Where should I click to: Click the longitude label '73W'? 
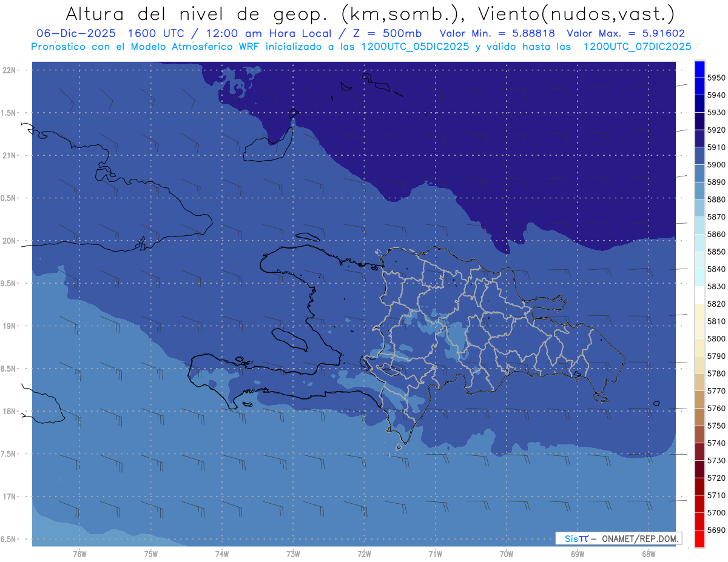click(293, 554)
